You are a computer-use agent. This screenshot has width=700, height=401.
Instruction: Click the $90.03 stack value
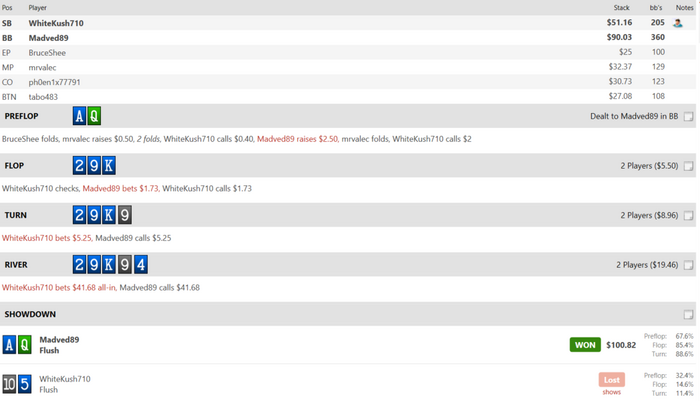point(619,37)
